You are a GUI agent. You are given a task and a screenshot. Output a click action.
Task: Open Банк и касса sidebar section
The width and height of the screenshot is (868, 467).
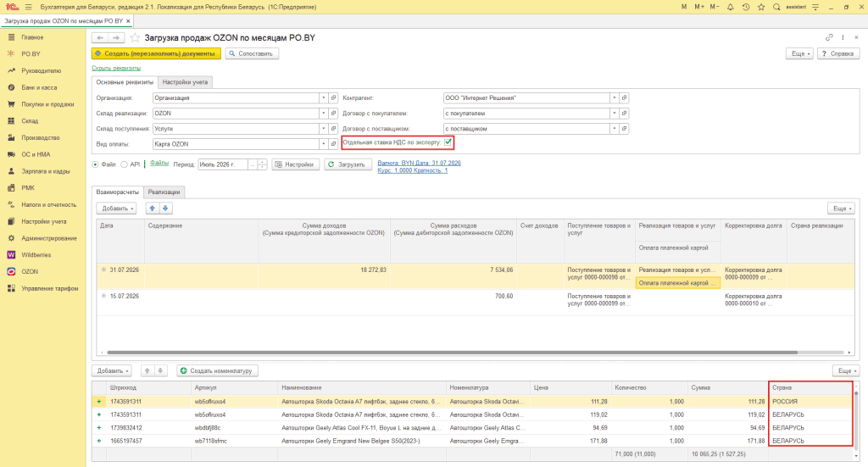(39, 87)
